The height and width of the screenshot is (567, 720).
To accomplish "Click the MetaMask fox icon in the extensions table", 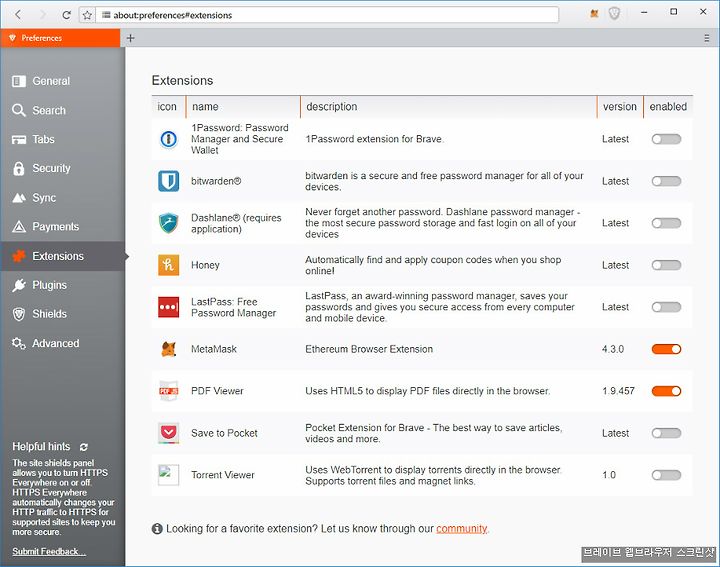I will 169,349.
